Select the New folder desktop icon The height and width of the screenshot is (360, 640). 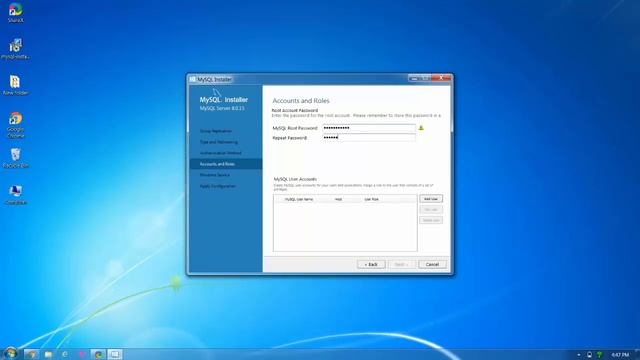[16, 85]
